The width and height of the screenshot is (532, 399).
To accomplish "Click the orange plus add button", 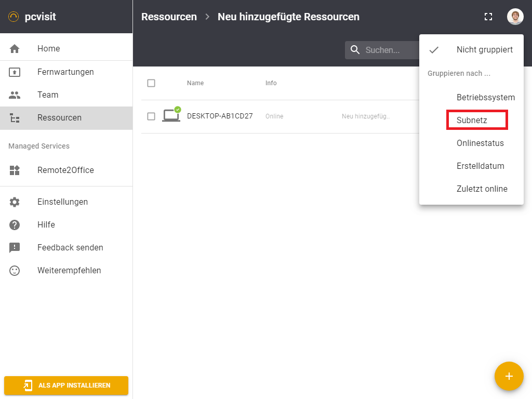I will (509, 376).
